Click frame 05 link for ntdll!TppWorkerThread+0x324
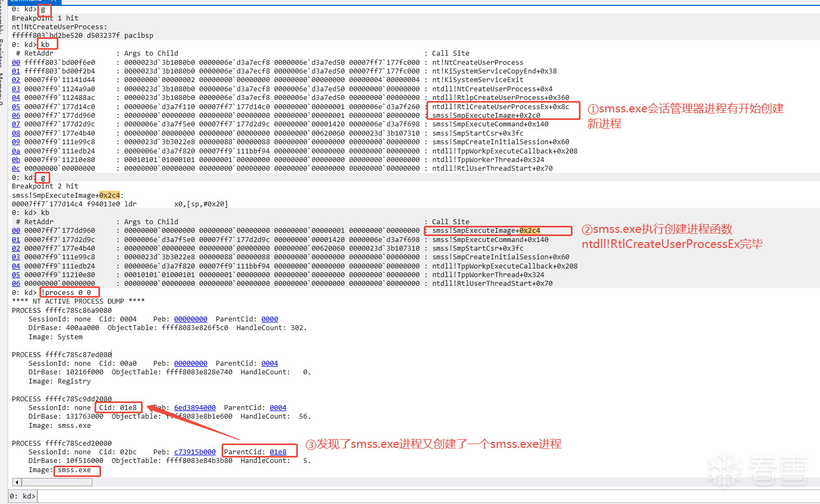Viewport: 820px width, 504px height. pyautogui.click(x=16, y=275)
